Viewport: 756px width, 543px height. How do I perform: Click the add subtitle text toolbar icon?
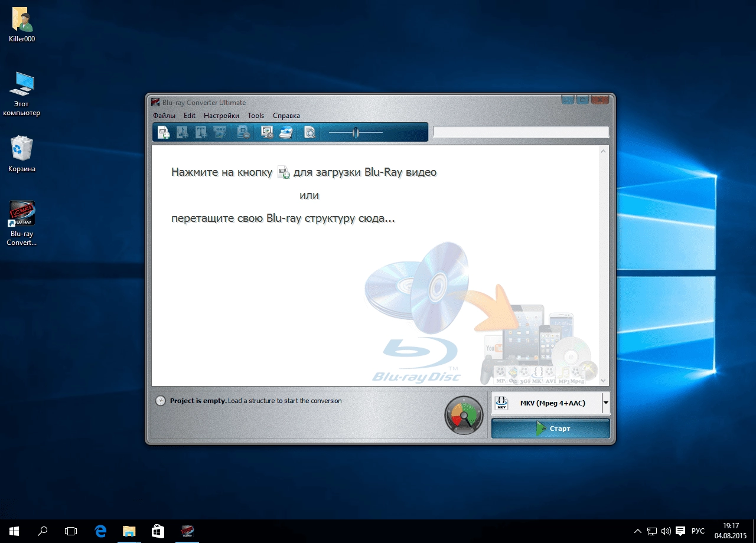point(201,132)
